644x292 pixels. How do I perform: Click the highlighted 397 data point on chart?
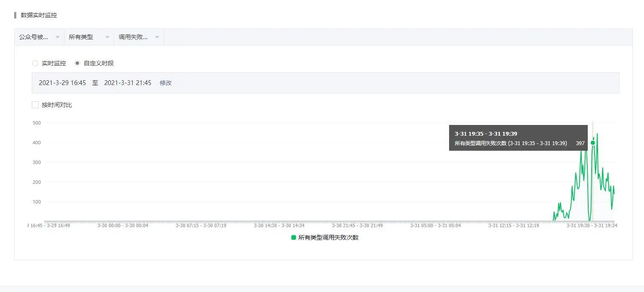(593, 143)
